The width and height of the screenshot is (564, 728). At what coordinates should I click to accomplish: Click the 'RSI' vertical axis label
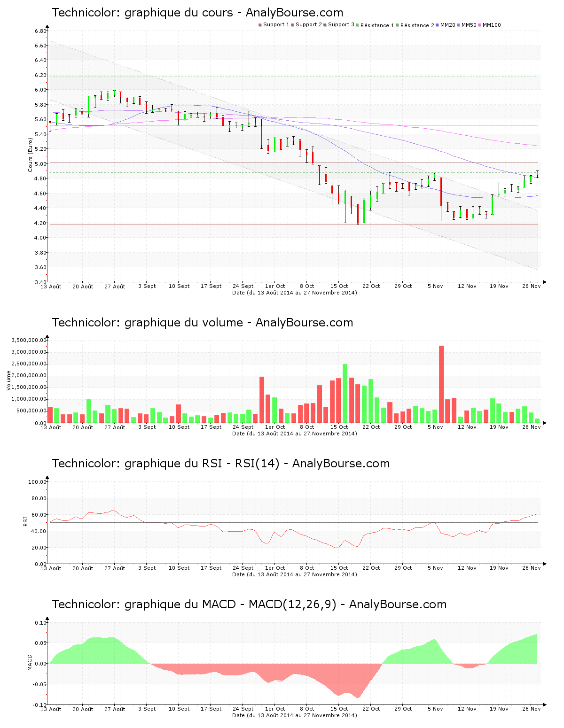tap(26, 521)
